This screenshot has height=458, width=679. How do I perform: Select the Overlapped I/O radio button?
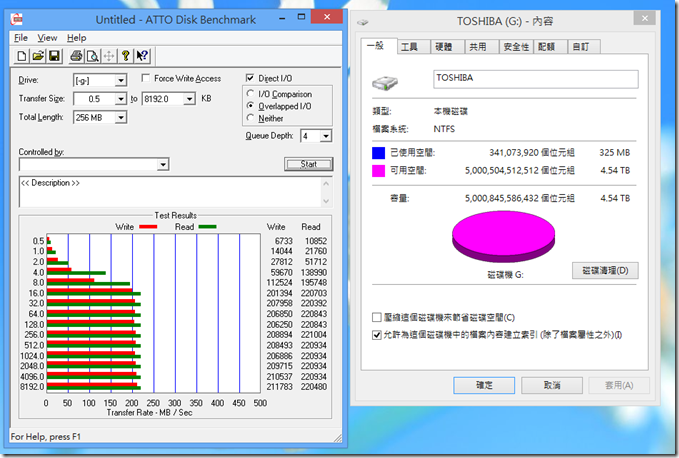pos(250,106)
